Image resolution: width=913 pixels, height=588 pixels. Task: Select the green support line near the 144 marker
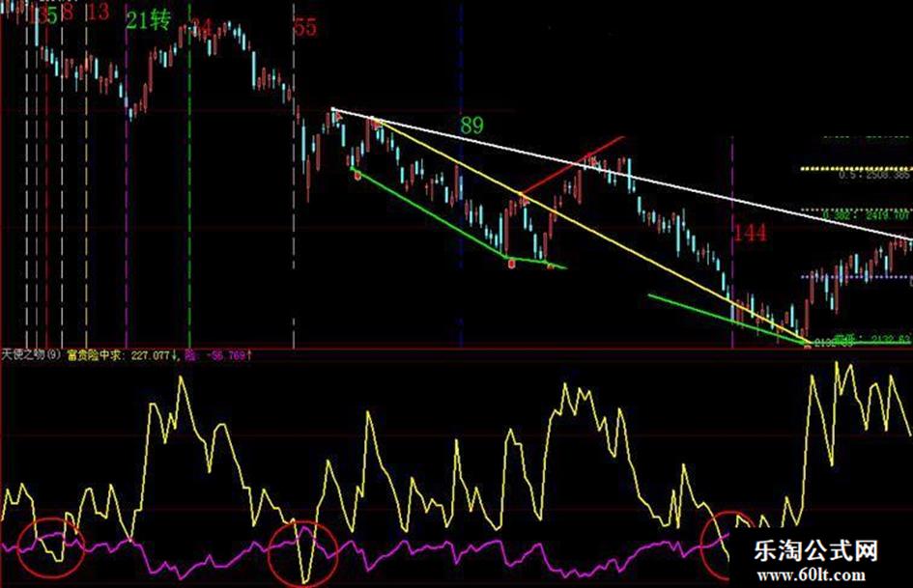tap(729, 319)
